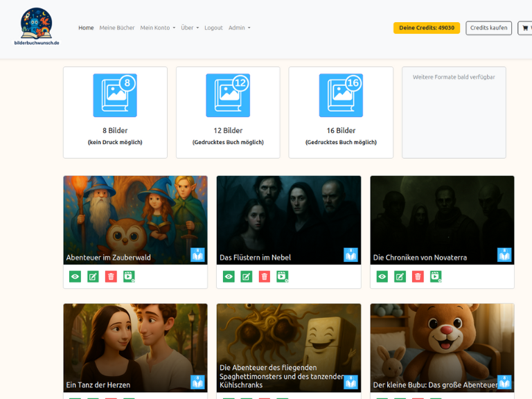View Das Flüstern im Nebel with eye icon
Screen dimensions: 532x399
pyautogui.click(x=229, y=276)
